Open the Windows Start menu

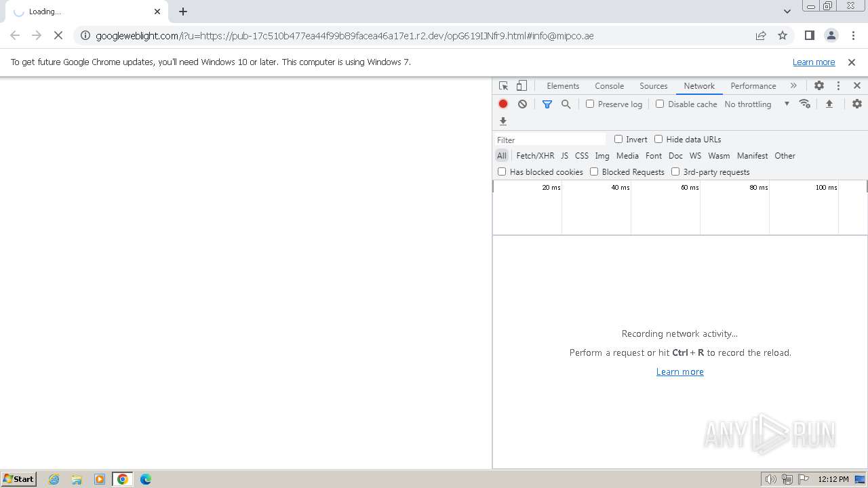pyautogui.click(x=19, y=479)
